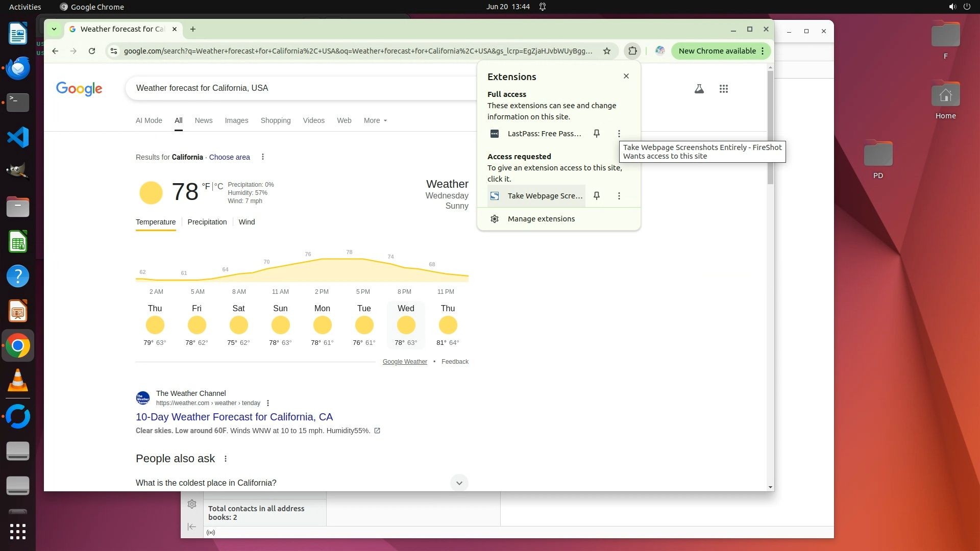Screen dimensions: 980x551
Task: Click the 2 PM point on temperature graph
Action: point(322,260)
